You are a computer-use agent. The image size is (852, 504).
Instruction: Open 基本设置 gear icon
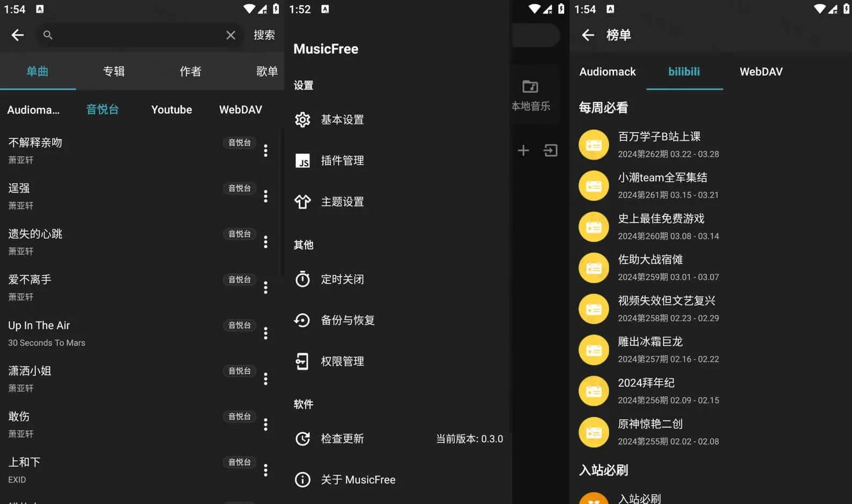tap(302, 120)
